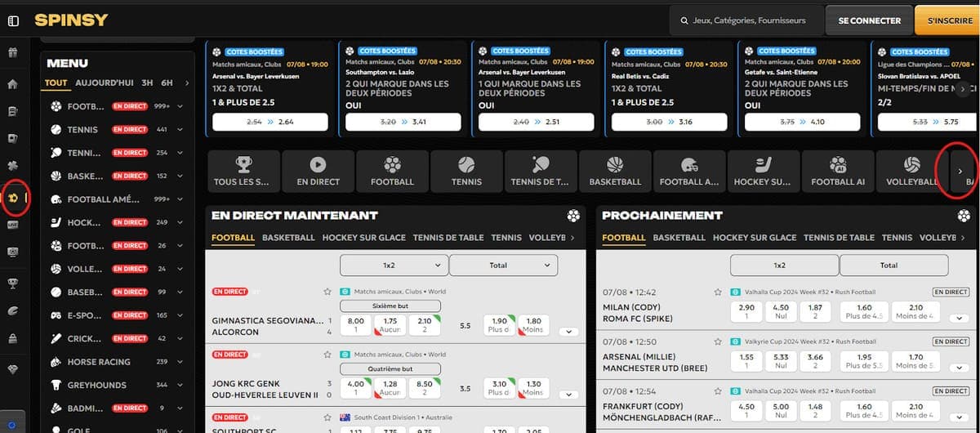Viewport: 980px width, 433px height.
Task: Open the diamond VIP icon in sidebar
Action: [x=12, y=368]
